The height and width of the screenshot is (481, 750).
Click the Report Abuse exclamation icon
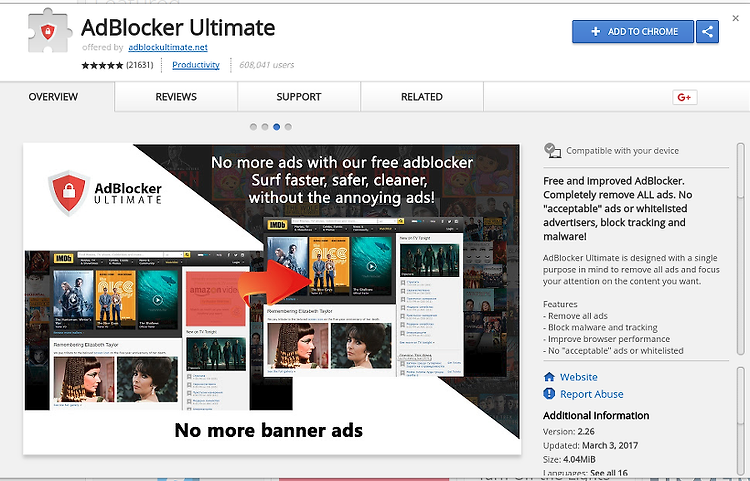(549, 394)
